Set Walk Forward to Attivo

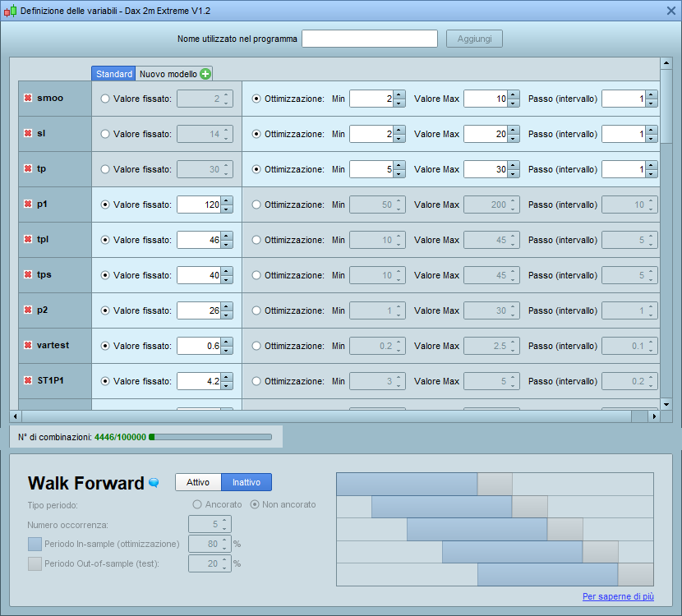click(198, 482)
